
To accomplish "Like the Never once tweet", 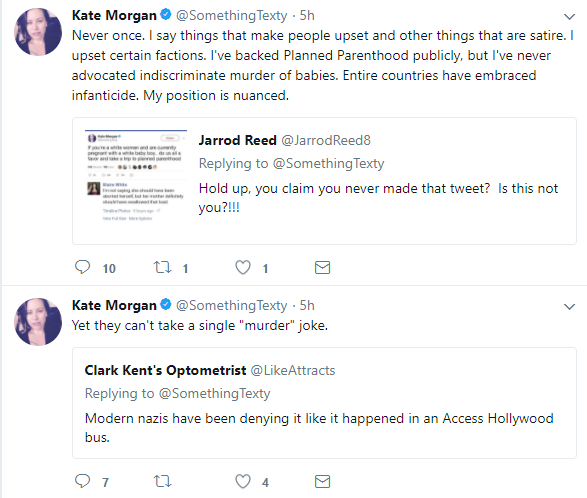I will click(243, 267).
